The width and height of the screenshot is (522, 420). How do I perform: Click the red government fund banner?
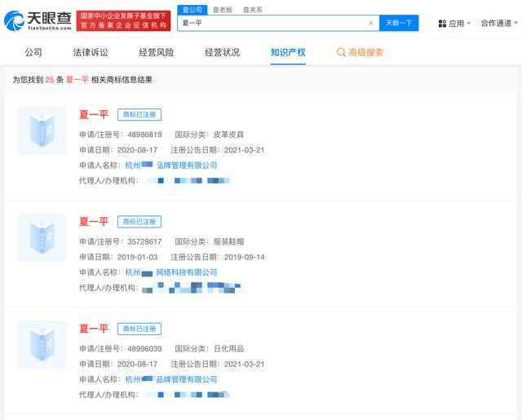point(124,20)
